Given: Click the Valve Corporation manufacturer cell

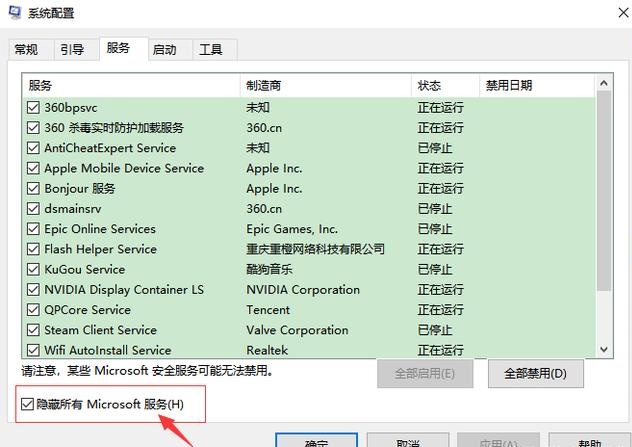Looking at the screenshot, I should pyautogui.click(x=297, y=330).
